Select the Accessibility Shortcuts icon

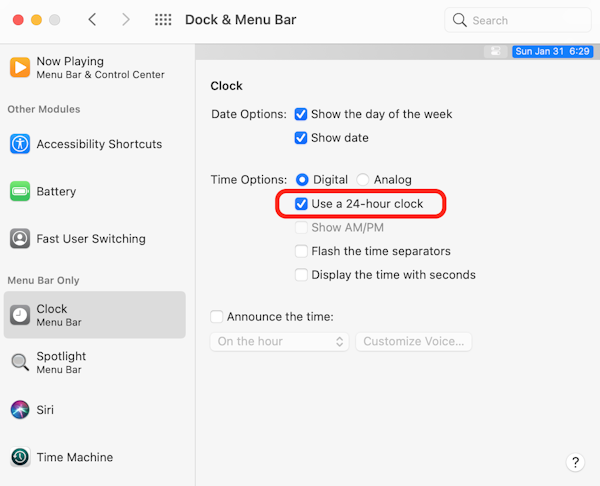tap(20, 144)
